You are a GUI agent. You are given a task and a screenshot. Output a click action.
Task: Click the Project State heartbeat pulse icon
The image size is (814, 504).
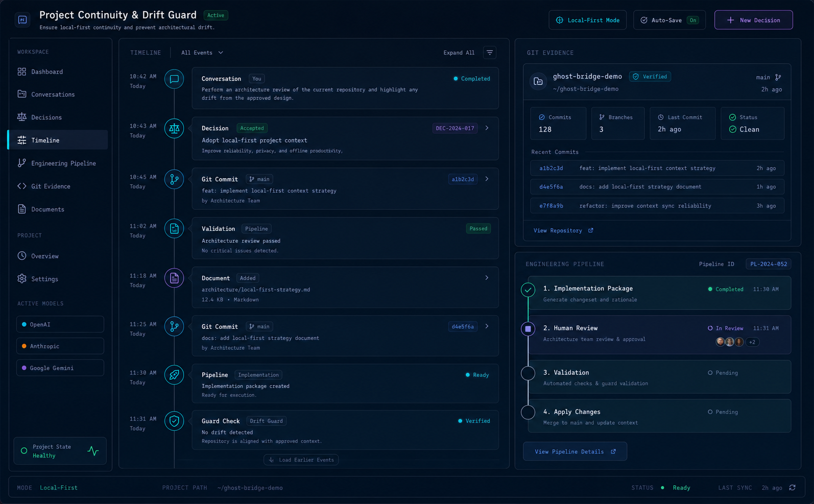[93, 451]
